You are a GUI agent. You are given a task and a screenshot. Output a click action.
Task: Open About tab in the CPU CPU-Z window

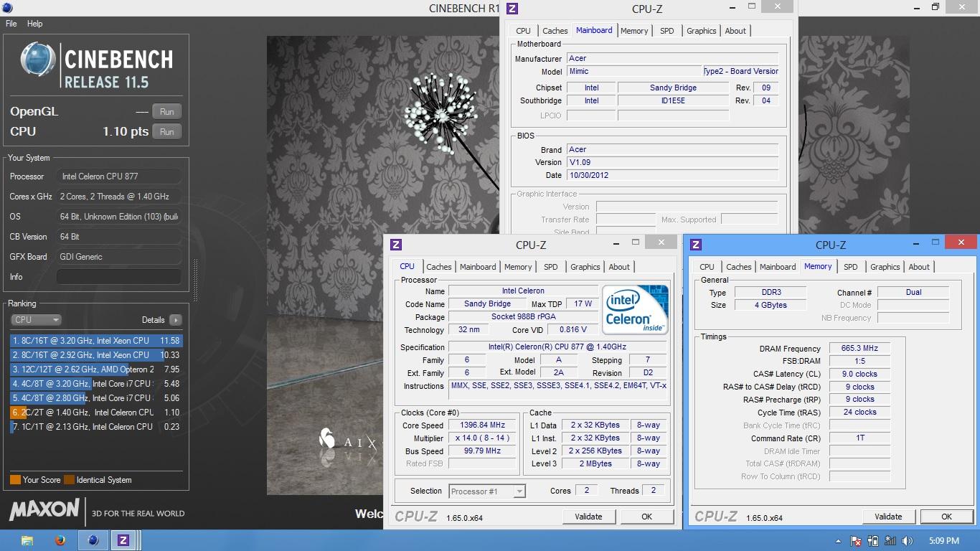(x=619, y=267)
